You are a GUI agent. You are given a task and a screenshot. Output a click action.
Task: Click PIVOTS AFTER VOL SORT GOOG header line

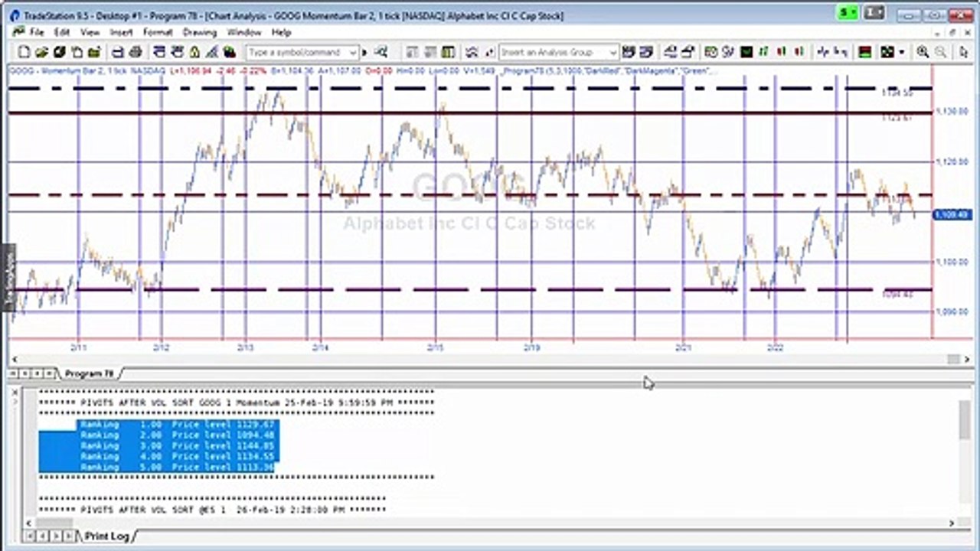237,403
